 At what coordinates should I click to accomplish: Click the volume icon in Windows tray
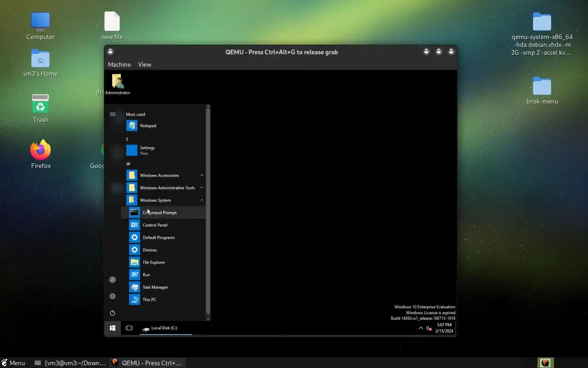(x=429, y=328)
